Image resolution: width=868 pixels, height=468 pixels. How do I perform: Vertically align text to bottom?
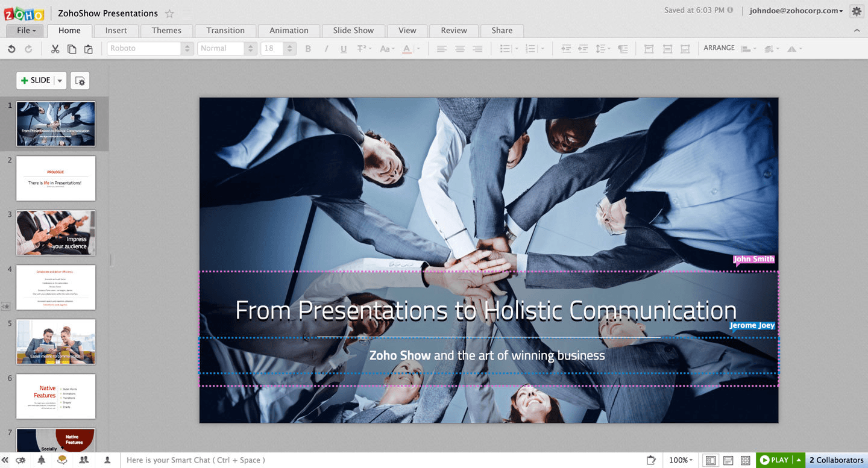[685, 49]
